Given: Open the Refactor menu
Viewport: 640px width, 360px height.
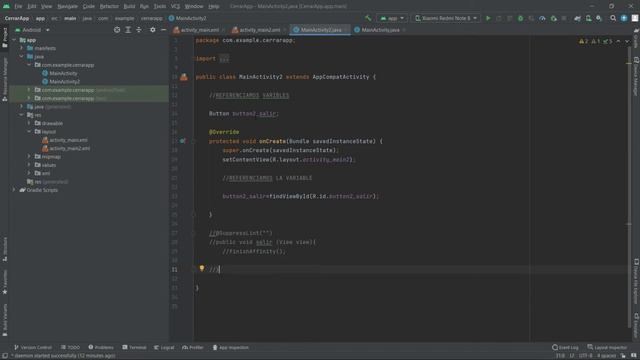Looking at the screenshot, I should tap(109, 6).
